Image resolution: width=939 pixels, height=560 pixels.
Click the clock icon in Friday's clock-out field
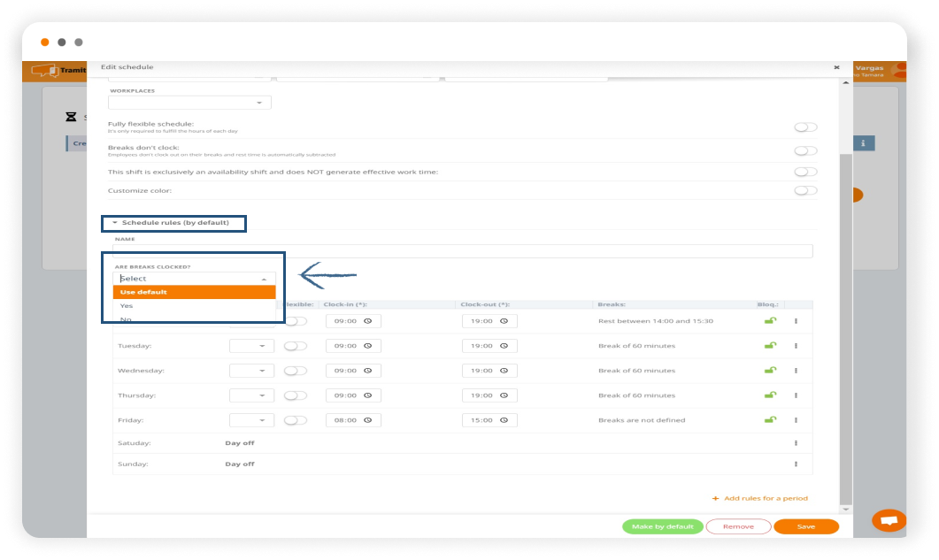504,420
